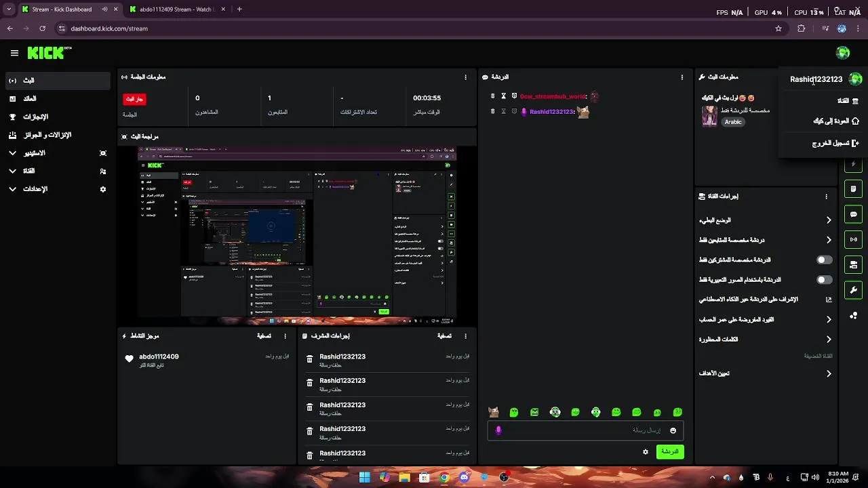Delete Rashid1232123's message in the chat panel
Image resolution: width=868 pixels, height=488 pixels.
(x=493, y=111)
